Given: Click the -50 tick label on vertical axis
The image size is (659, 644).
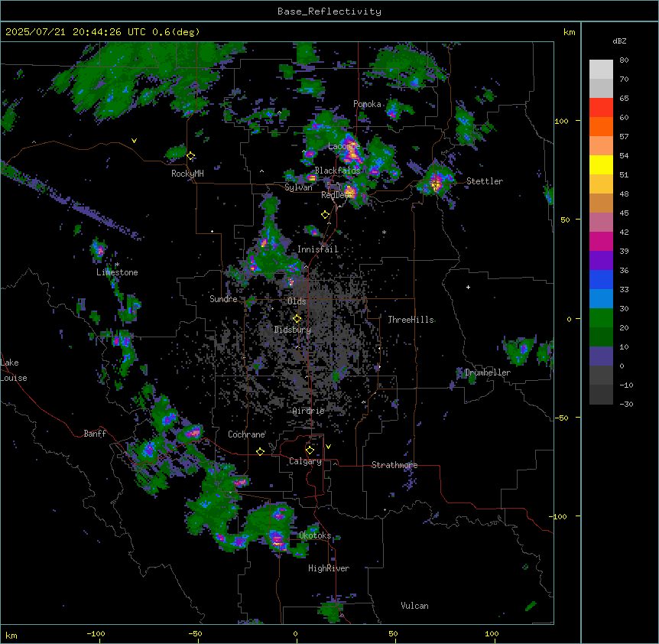Looking at the screenshot, I should 561,418.
